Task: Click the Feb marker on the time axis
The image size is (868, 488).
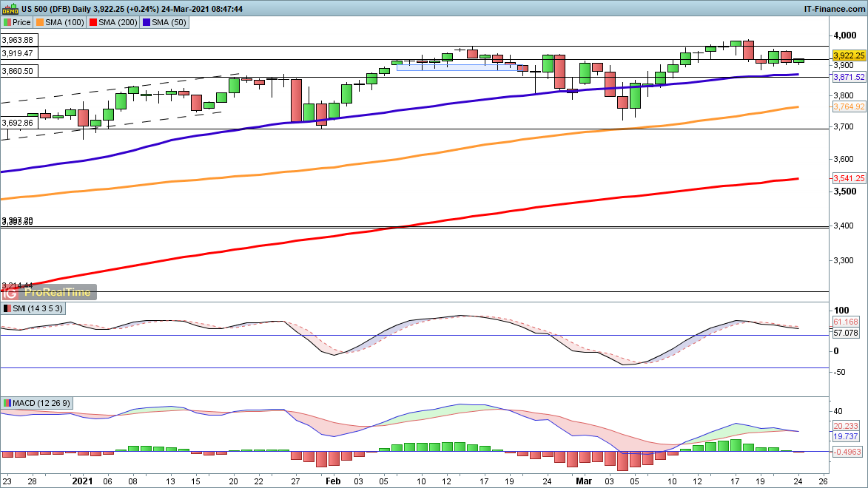Action: 333,481
